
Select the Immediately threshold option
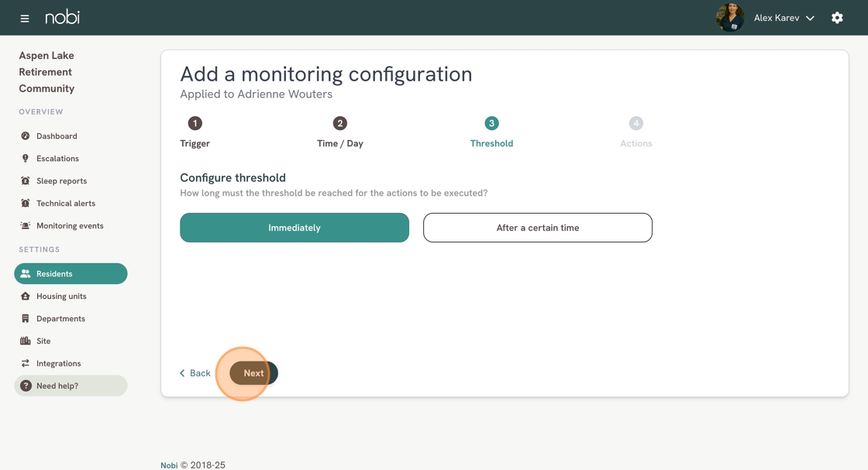click(294, 228)
